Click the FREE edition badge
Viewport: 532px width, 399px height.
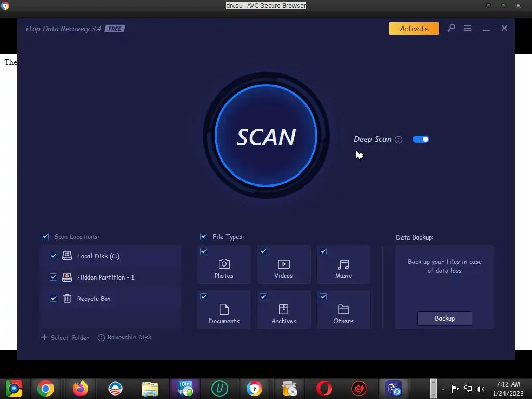(115, 29)
